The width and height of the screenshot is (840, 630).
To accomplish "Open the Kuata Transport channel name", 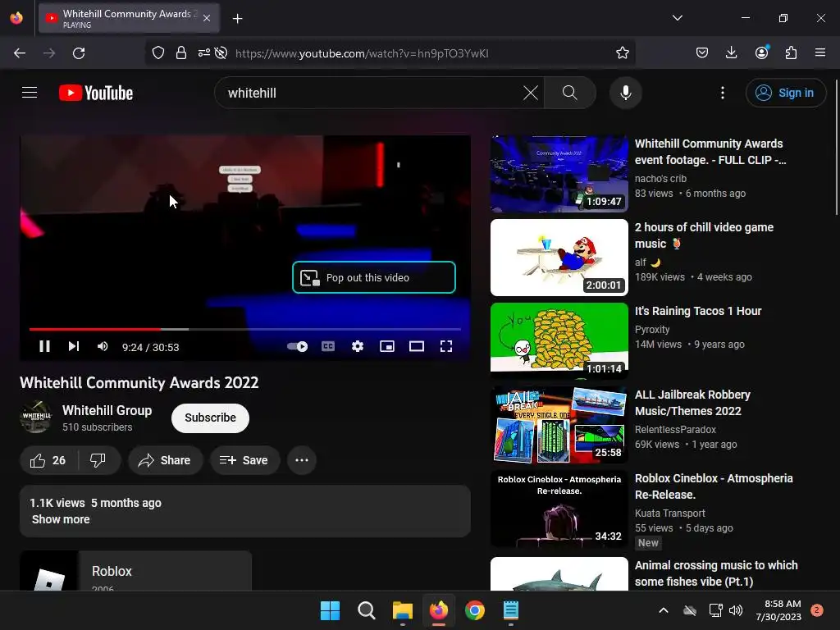I will coord(669,514).
